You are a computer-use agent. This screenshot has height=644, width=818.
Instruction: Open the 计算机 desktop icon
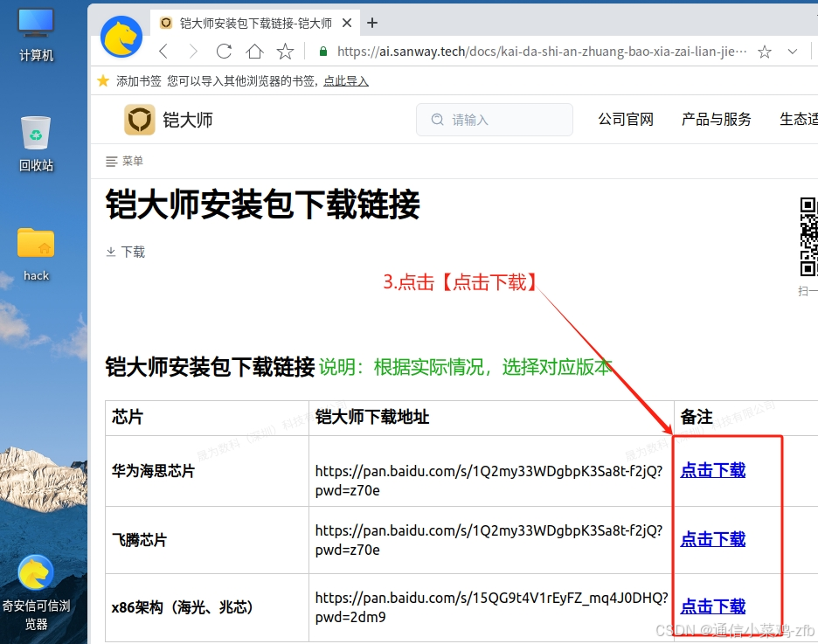[x=36, y=34]
